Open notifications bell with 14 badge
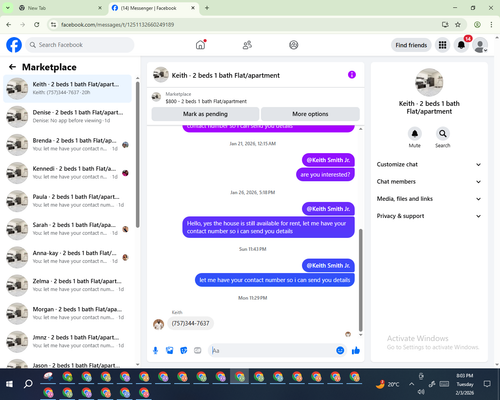The height and width of the screenshot is (400, 500). (461, 45)
